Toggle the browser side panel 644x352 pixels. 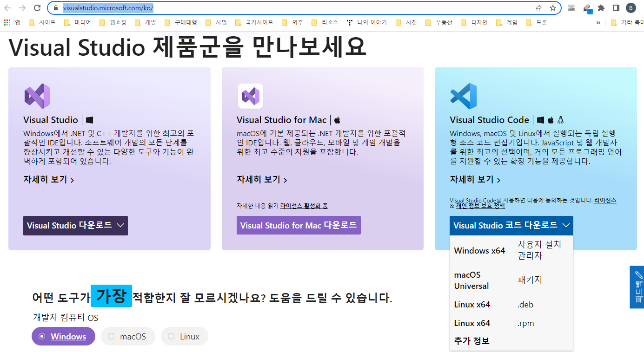pyautogui.click(x=616, y=8)
